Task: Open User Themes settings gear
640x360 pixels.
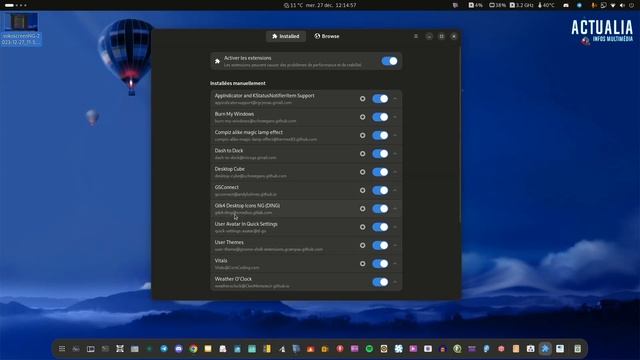Action: pyautogui.click(x=362, y=245)
